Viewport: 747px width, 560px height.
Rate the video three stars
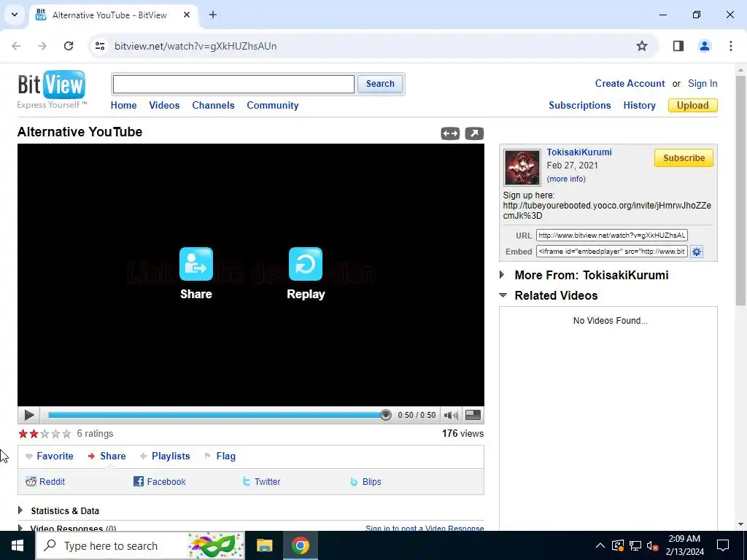pyautogui.click(x=44, y=433)
